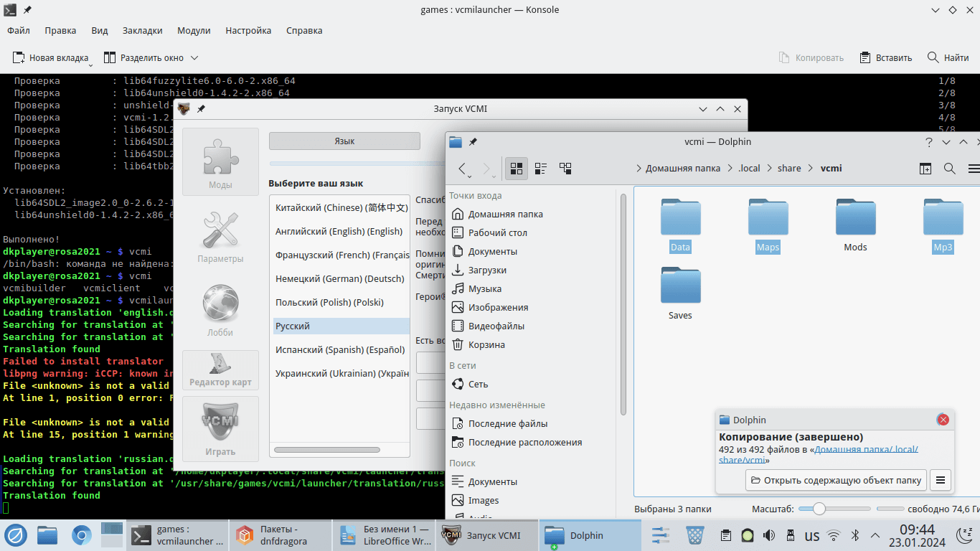This screenshot has height=551, width=980.
Task: Open the Моды section in VCMI launcher
Action: click(x=220, y=161)
